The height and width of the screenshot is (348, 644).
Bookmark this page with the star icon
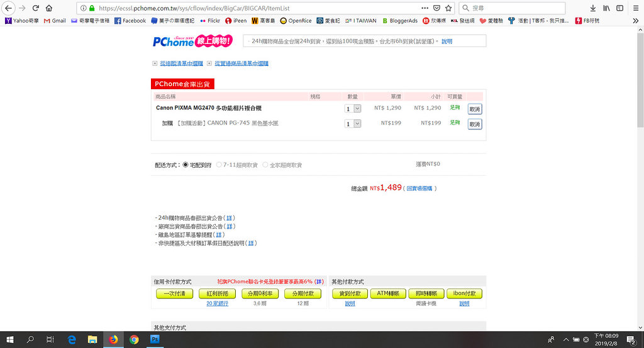pyautogui.click(x=448, y=8)
